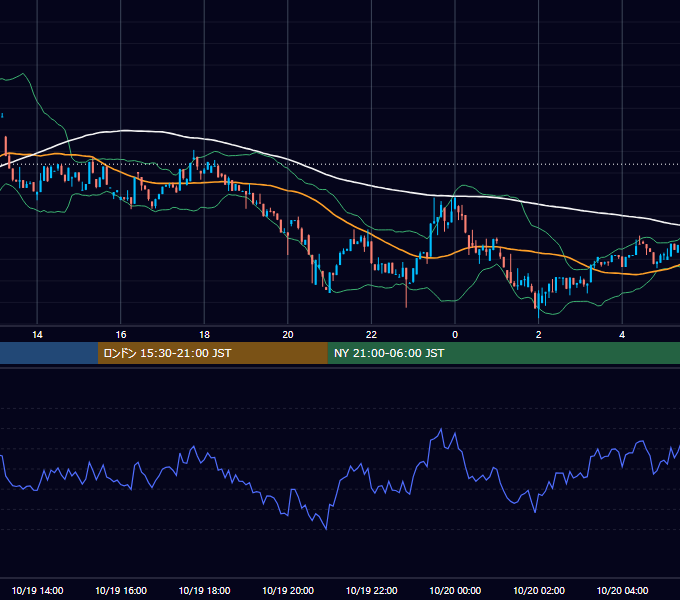Click the 10/20 02:00 date label
Screen dimensions: 680x600
pyautogui.click(x=539, y=590)
